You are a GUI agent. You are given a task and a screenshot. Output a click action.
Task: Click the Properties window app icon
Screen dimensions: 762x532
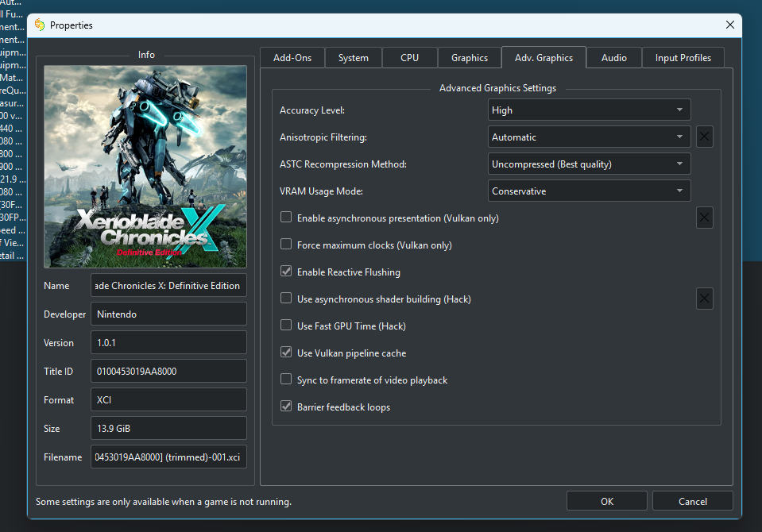[x=40, y=25]
